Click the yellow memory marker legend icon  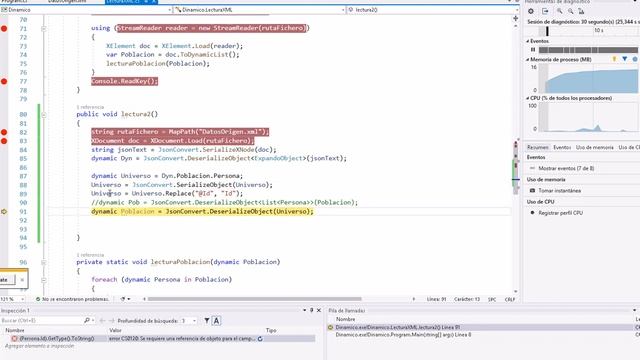point(614,59)
